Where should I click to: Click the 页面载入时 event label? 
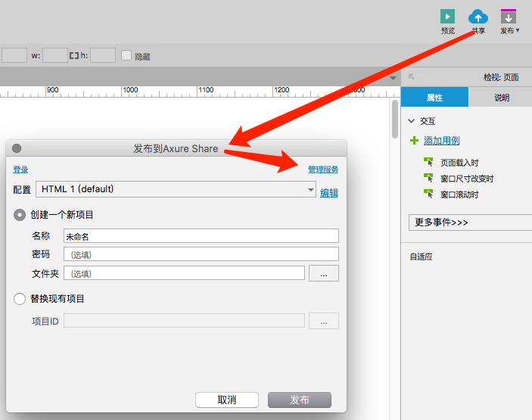pyautogui.click(x=459, y=163)
